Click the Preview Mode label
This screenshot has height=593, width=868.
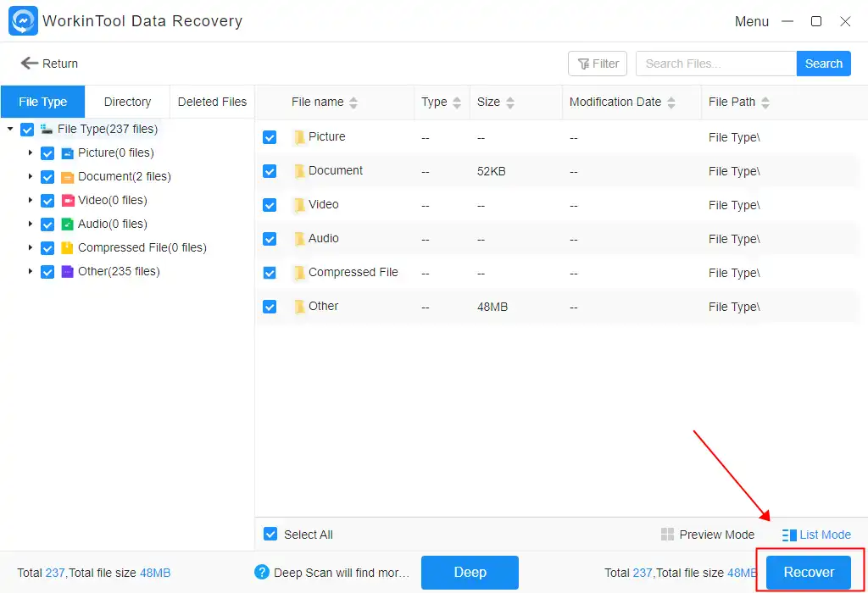pos(716,535)
